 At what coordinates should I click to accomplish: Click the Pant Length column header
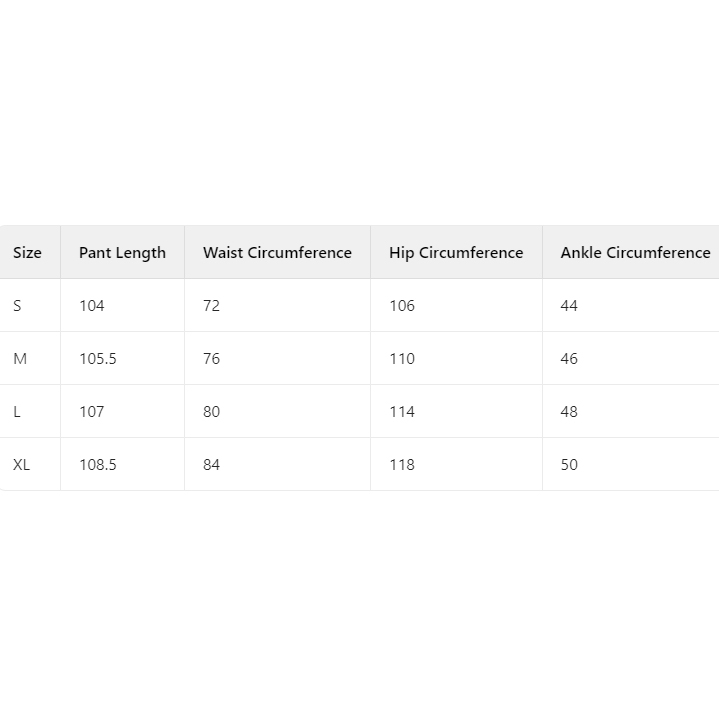click(122, 253)
